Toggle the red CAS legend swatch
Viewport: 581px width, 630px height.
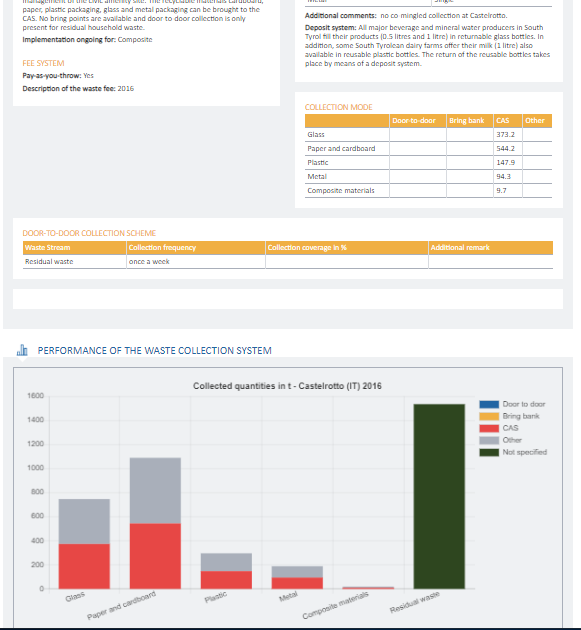pos(489,428)
